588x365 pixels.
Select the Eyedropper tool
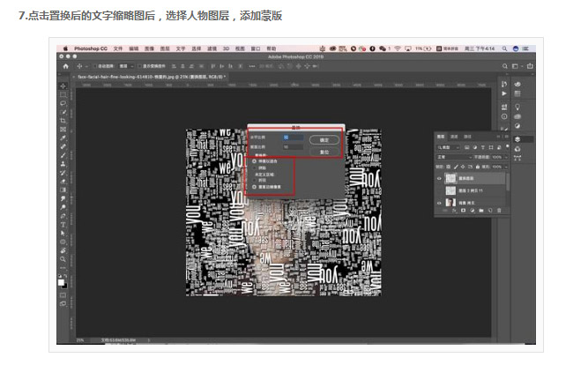click(63, 138)
